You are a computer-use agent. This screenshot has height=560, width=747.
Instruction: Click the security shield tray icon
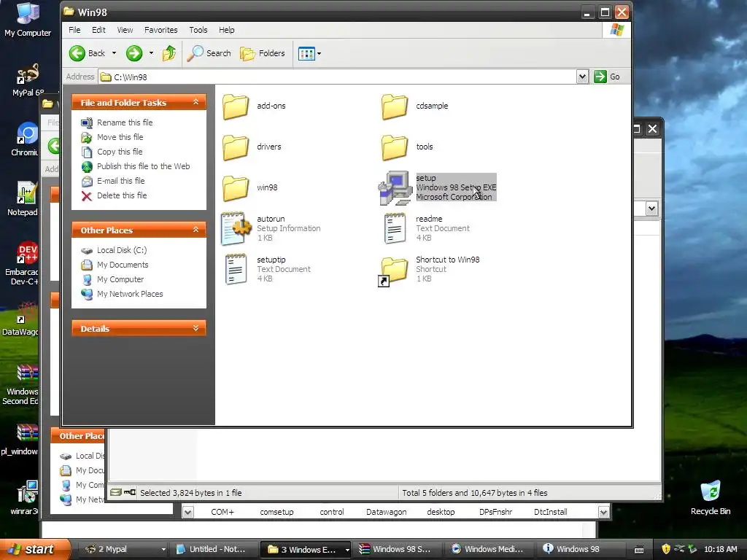click(x=666, y=549)
